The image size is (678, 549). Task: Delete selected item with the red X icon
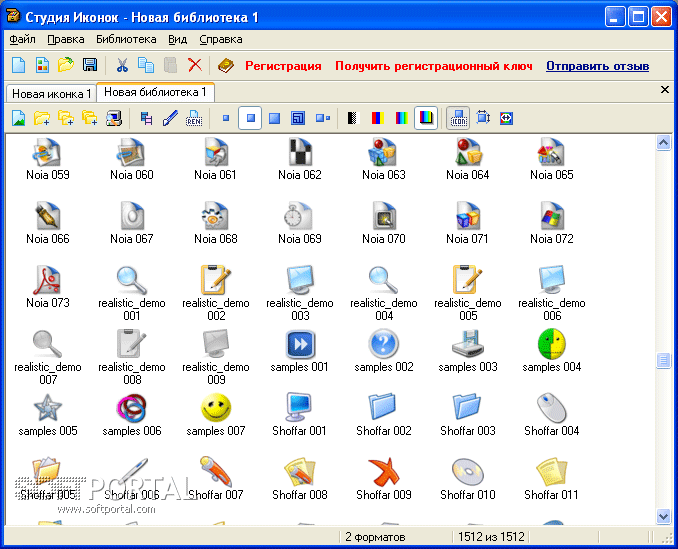click(x=195, y=66)
